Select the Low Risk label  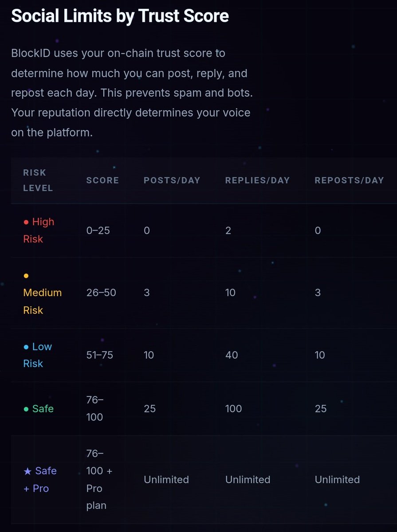[x=38, y=355]
